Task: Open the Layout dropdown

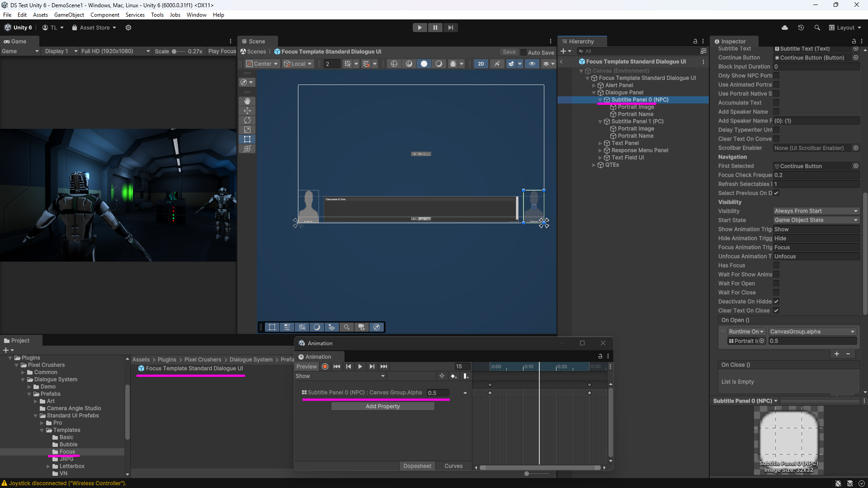Action: 845,28
